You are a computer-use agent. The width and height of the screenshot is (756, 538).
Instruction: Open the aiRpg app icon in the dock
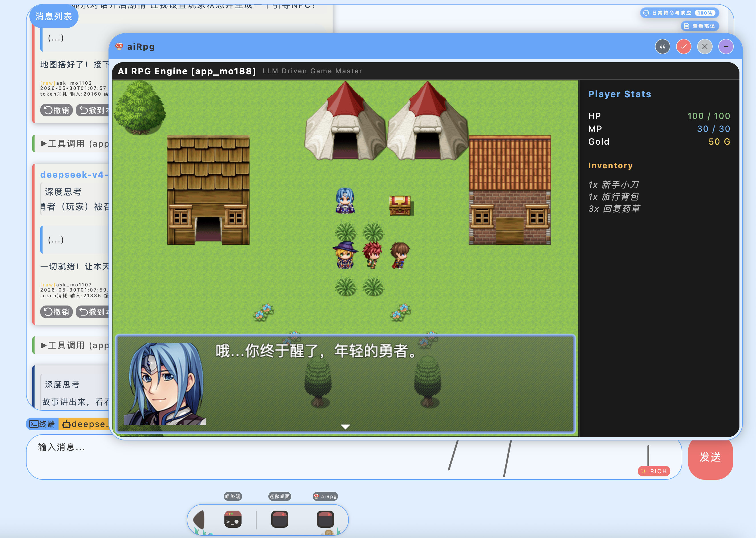click(325, 519)
